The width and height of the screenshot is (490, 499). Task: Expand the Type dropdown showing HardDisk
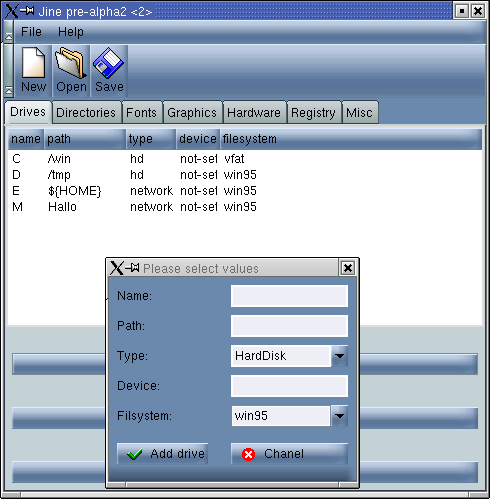(339, 356)
